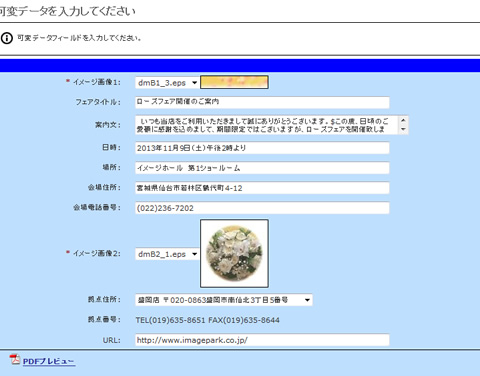
Task: Click the 日時 label
Action: pos(111,147)
